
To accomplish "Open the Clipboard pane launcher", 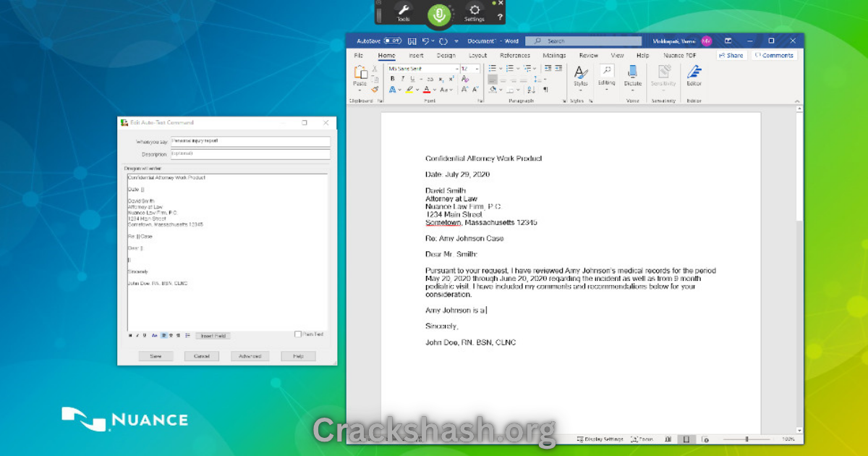I will click(380, 101).
